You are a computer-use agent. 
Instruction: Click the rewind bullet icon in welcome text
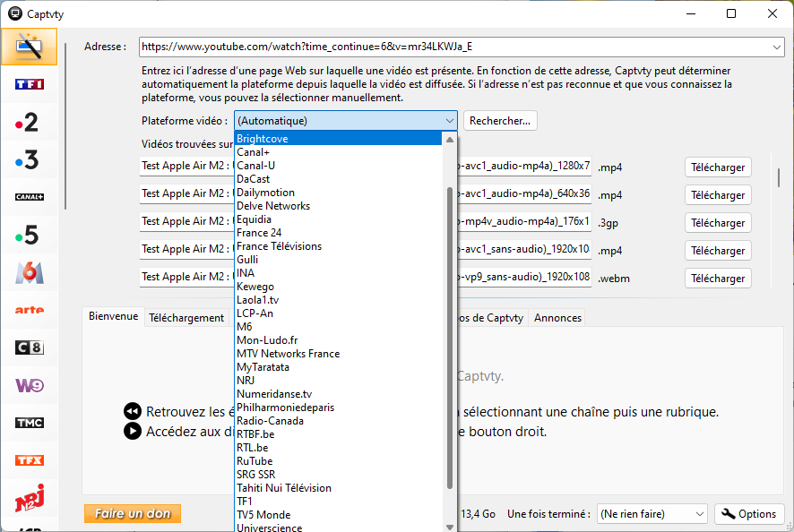click(133, 411)
